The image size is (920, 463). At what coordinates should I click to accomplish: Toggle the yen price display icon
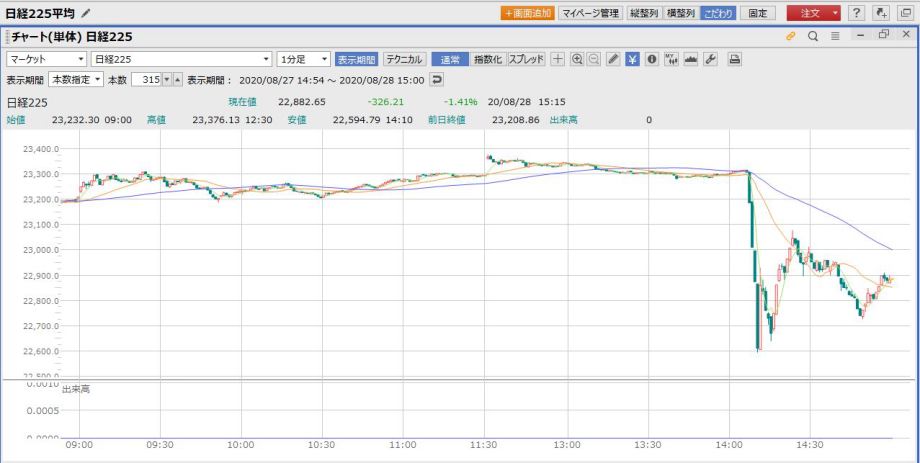pos(632,59)
